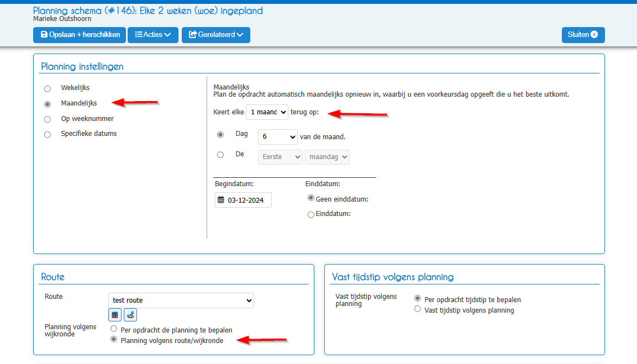This screenshot has width=637, height=364.
Task: Select the Einddatum radio button
Action: (x=311, y=214)
